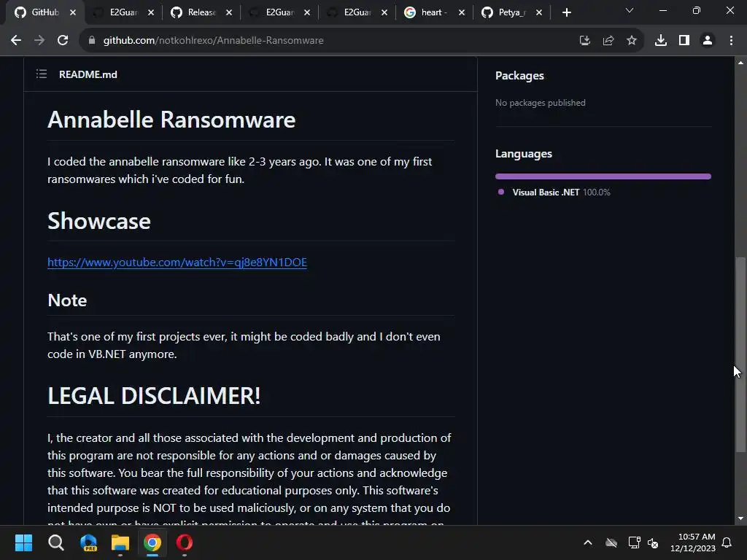The image size is (747, 560).
Task: Share this page from address bar
Action: [608, 41]
